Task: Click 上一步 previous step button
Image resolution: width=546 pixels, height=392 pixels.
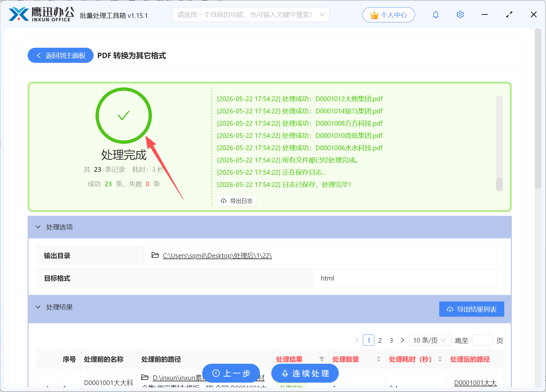Action: [231, 373]
